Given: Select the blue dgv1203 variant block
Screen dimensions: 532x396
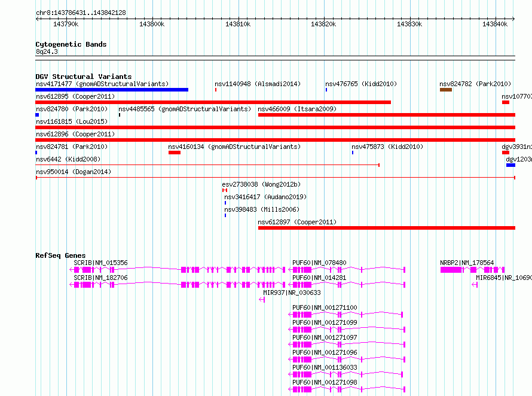Looking at the screenshot, I should click(510, 165).
